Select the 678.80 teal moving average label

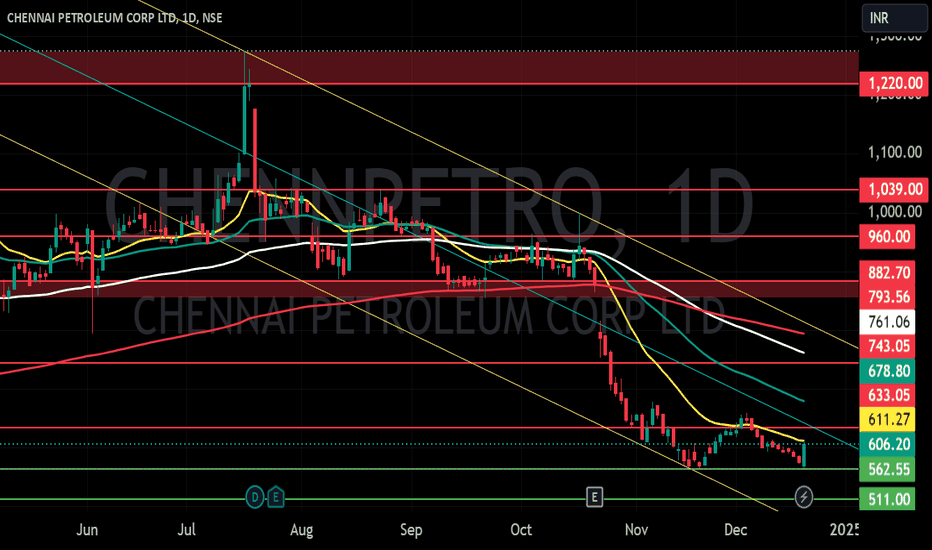click(889, 371)
